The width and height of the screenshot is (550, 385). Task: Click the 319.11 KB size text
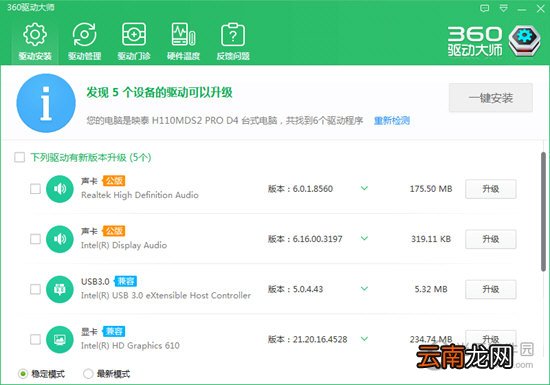(x=431, y=239)
